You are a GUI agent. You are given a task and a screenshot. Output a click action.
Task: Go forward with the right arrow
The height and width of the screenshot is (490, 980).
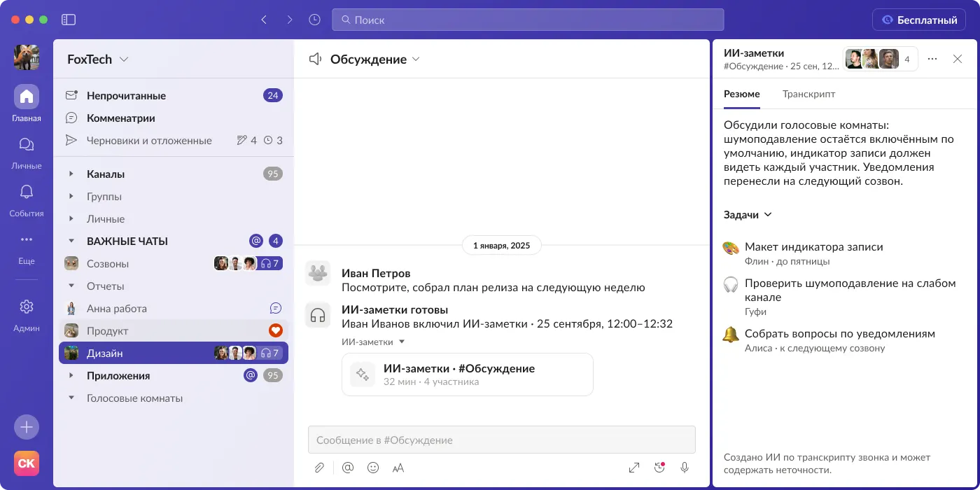point(289,20)
